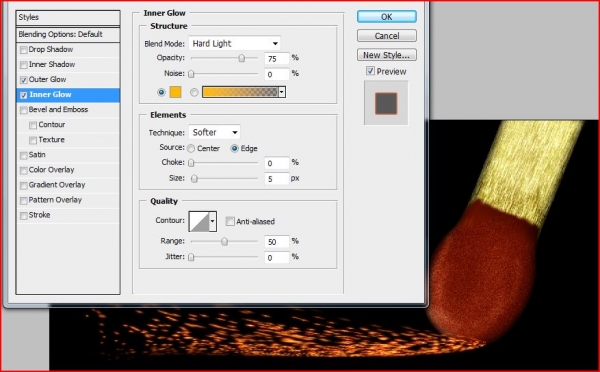Click the Opacity slider handle
600x372 pixels.
[x=241, y=58]
